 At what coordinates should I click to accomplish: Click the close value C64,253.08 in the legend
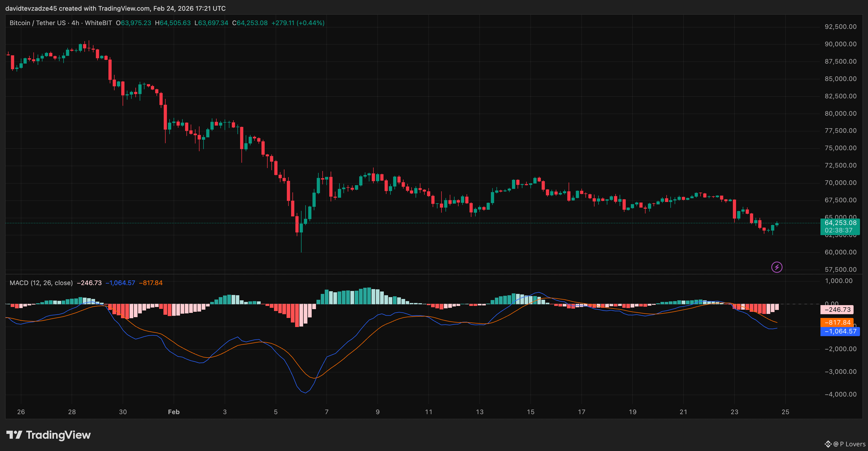pyautogui.click(x=250, y=23)
